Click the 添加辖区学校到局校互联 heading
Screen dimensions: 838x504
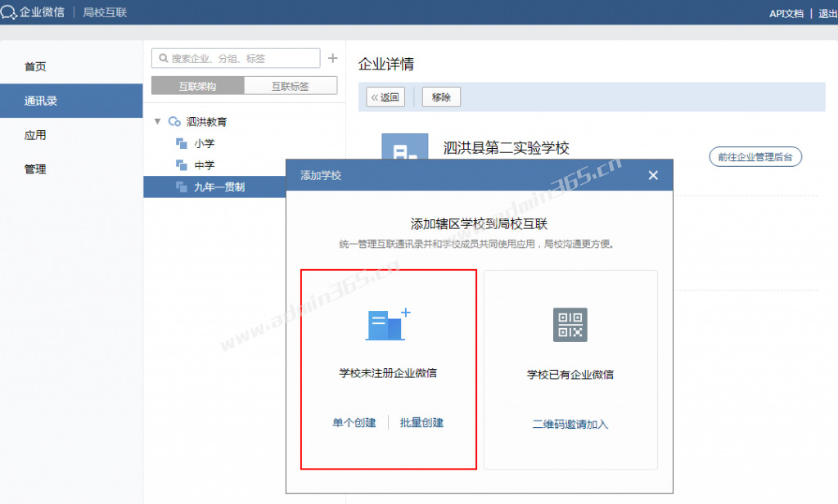point(479,224)
